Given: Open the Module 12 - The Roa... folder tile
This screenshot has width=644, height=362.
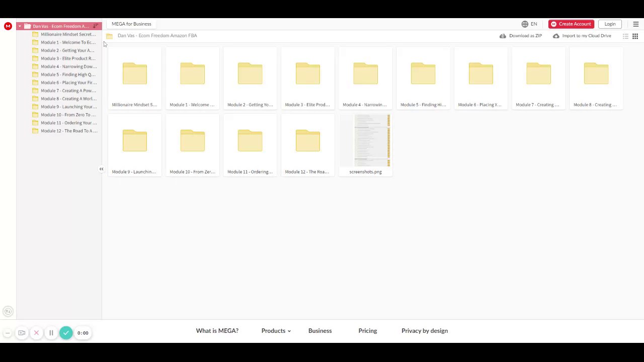Looking at the screenshot, I should (x=308, y=145).
